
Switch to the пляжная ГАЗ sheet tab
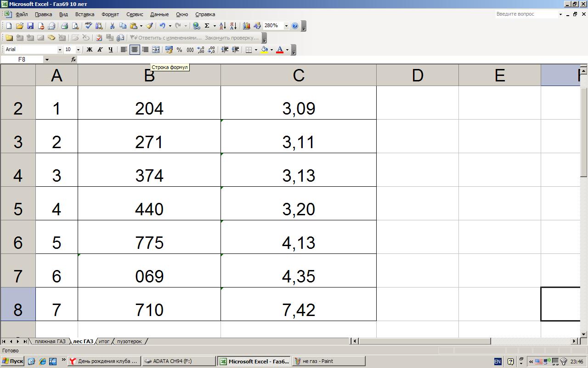50,341
